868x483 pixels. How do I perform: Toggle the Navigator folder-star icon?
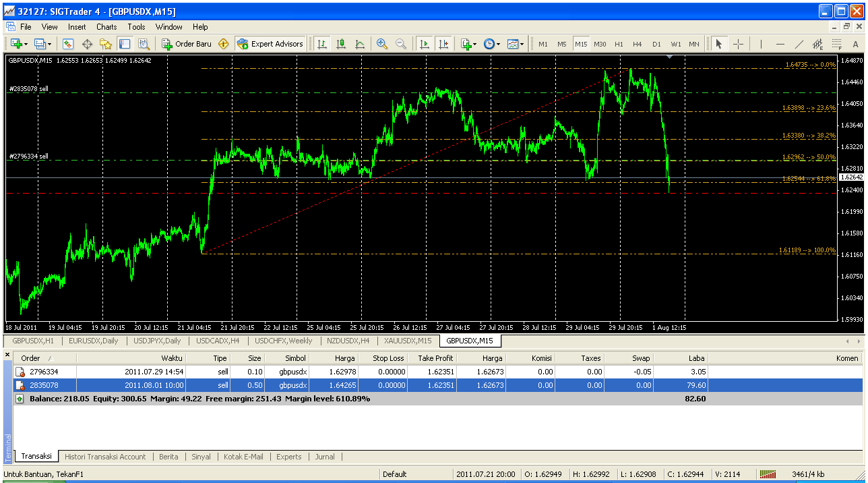point(106,44)
